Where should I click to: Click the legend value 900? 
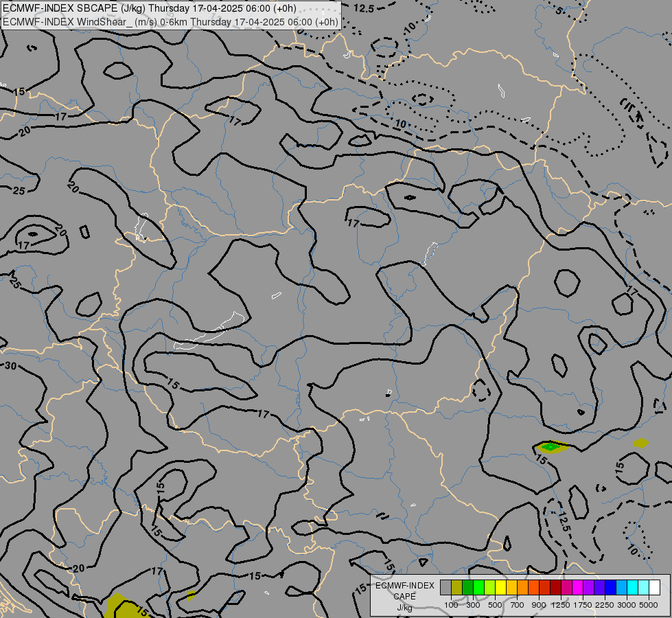[x=539, y=605]
